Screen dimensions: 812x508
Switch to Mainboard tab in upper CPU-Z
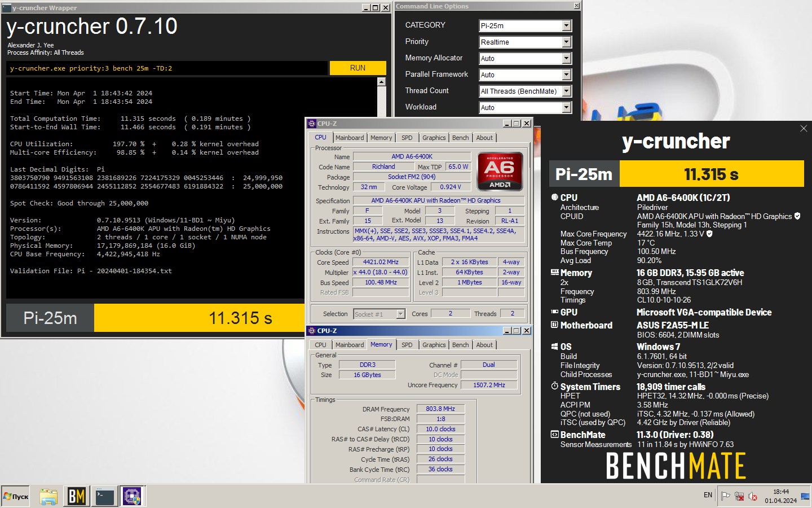click(350, 138)
